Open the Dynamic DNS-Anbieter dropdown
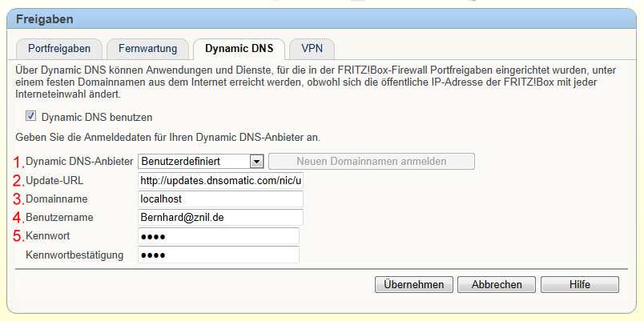This screenshot has width=644, height=321. tap(201, 162)
